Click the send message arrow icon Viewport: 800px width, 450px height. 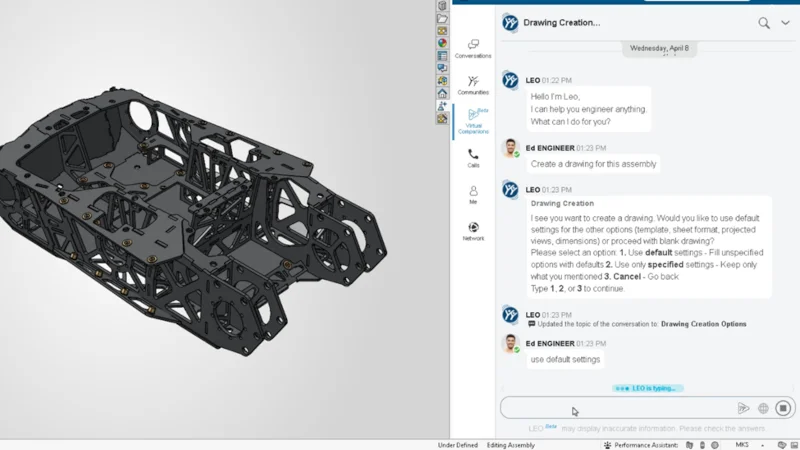[743, 408]
